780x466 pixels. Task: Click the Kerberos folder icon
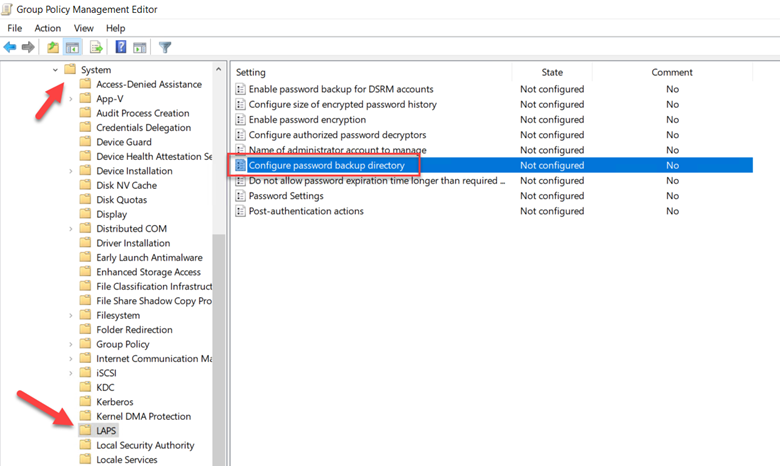pyautogui.click(x=86, y=401)
